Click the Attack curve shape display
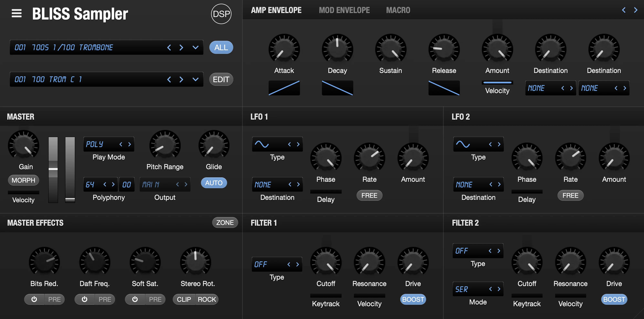Image resolution: width=644 pixels, height=319 pixels. 284,88
